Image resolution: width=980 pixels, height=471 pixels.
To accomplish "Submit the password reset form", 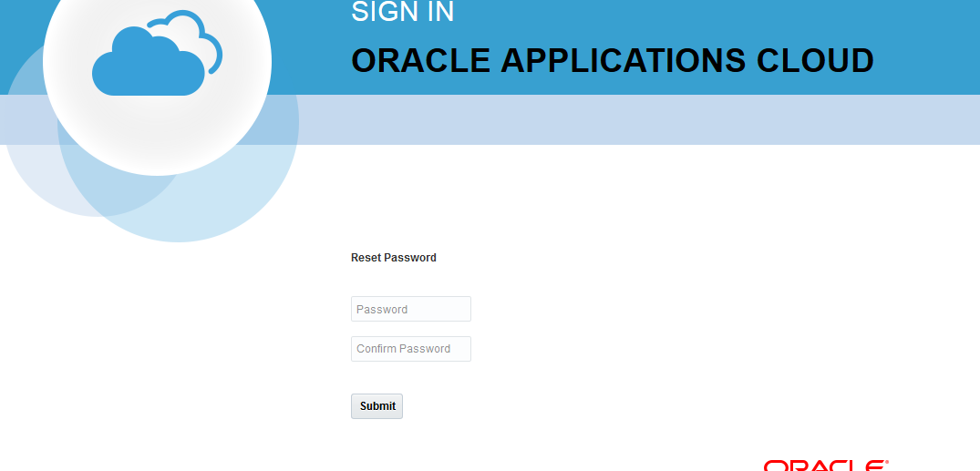I will tap(377, 406).
